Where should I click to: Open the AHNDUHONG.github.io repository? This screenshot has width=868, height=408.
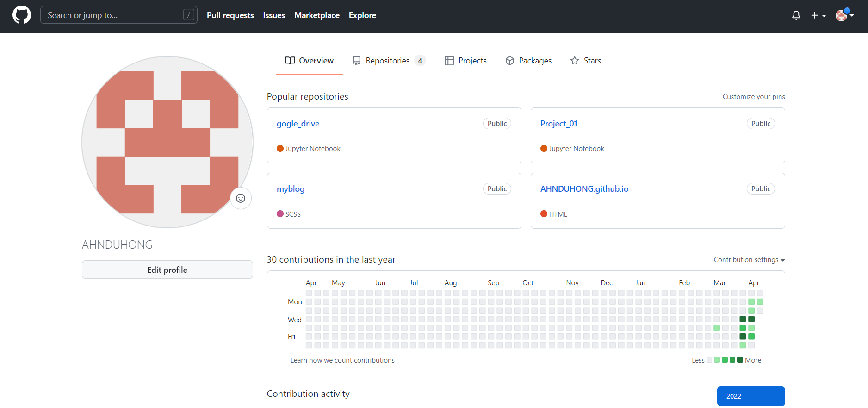584,189
